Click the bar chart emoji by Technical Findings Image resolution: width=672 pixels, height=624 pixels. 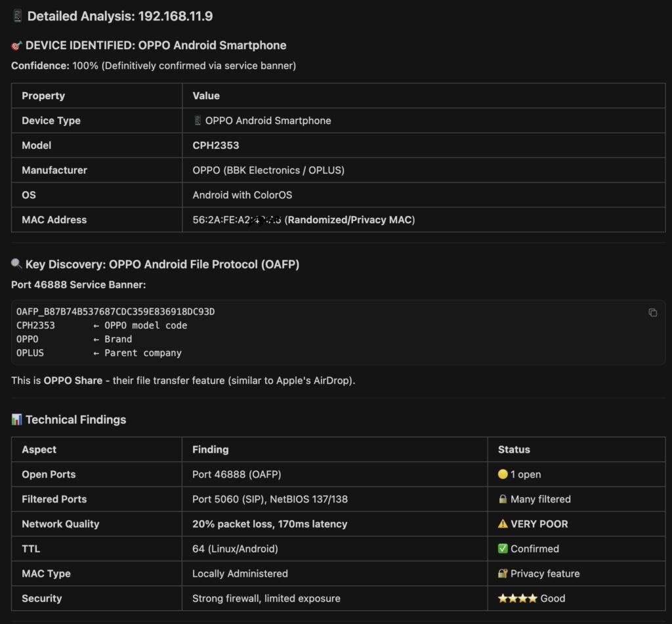click(x=17, y=419)
